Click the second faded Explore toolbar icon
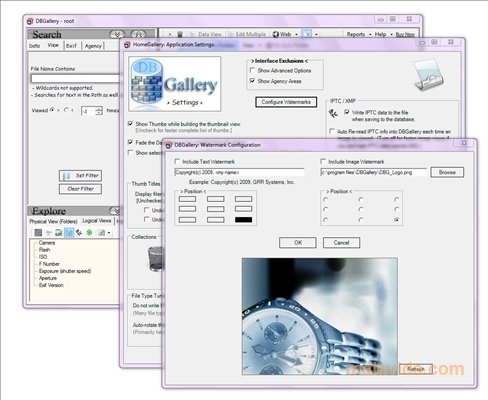Viewport: 488px width, 400px height. (49, 232)
